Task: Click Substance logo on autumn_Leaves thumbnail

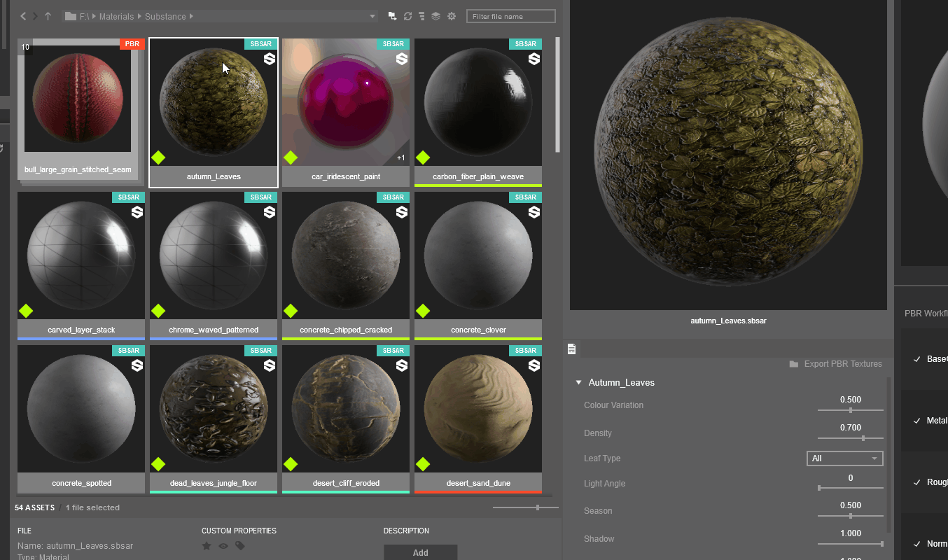Action: point(270,59)
